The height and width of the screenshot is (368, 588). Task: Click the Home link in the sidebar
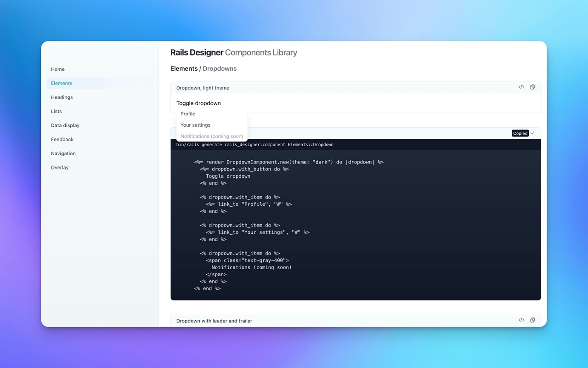point(57,69)
